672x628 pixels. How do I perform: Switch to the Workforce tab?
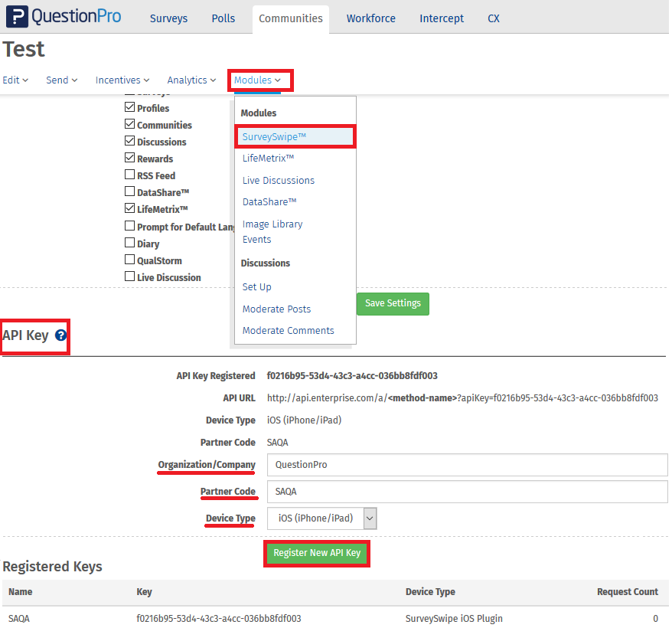370,18
